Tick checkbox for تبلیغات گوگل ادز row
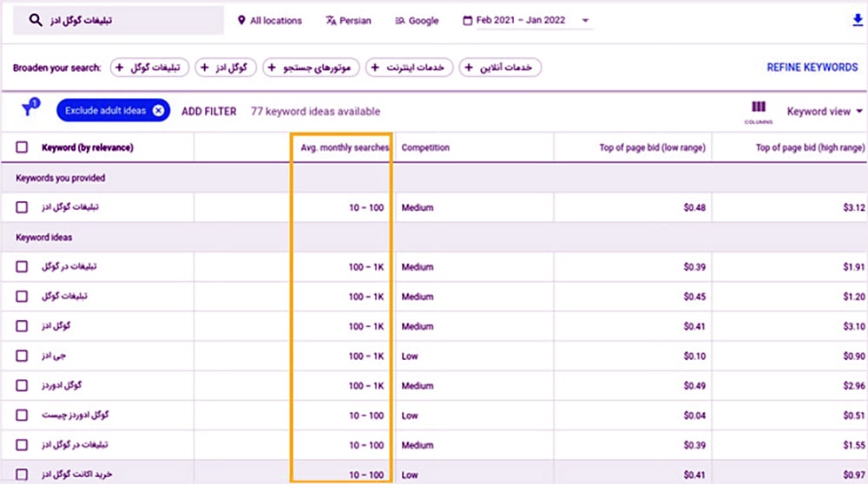The width and height of the screenshot is (868, 484). coord(22,207)
